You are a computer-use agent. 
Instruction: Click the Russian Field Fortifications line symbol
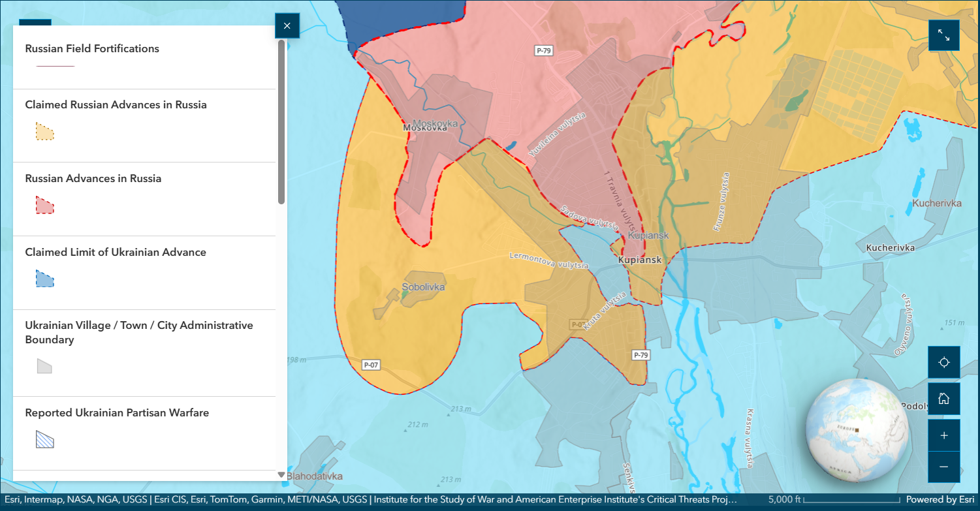coord(55,66)
